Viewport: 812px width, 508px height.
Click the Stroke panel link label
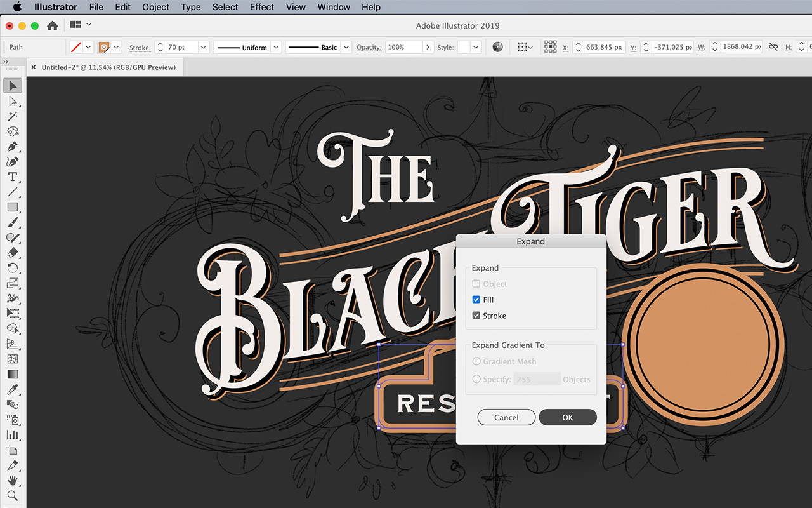(140, 48)
